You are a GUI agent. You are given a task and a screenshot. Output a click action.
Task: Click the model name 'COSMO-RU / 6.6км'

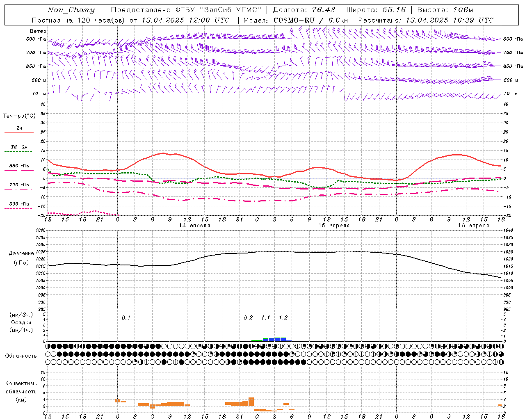(x=311, y=20)
